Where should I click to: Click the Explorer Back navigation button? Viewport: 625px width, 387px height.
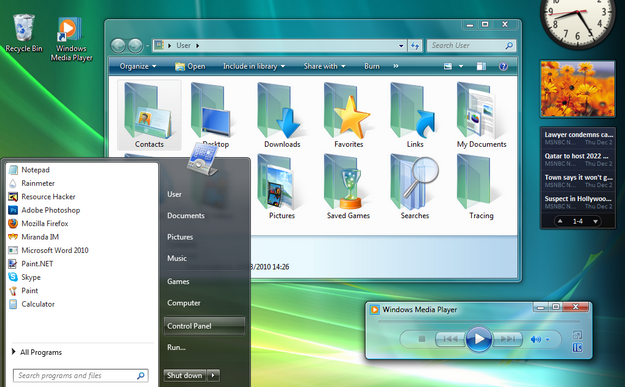[118, 45]
